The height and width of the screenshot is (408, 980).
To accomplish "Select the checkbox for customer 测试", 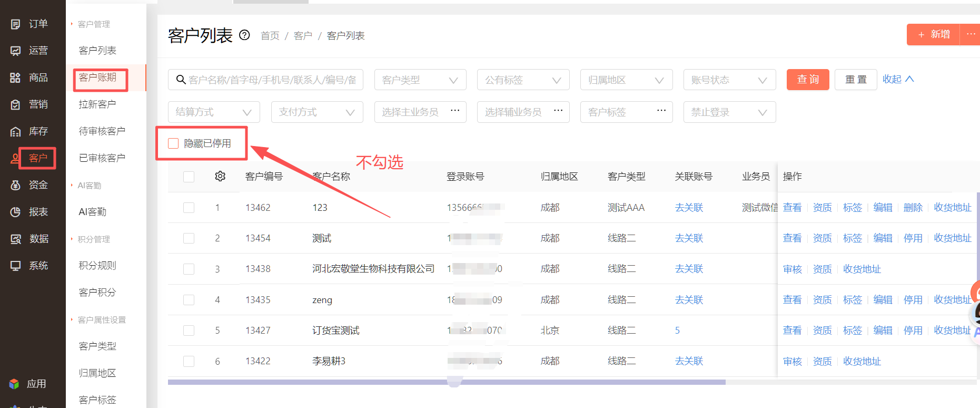I will 189,238.
